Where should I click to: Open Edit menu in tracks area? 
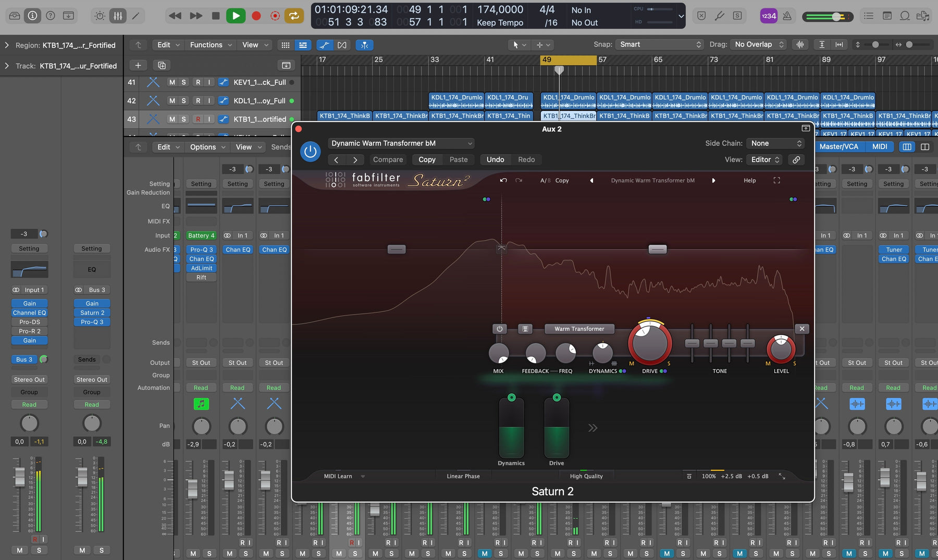(x=168, y=45)
